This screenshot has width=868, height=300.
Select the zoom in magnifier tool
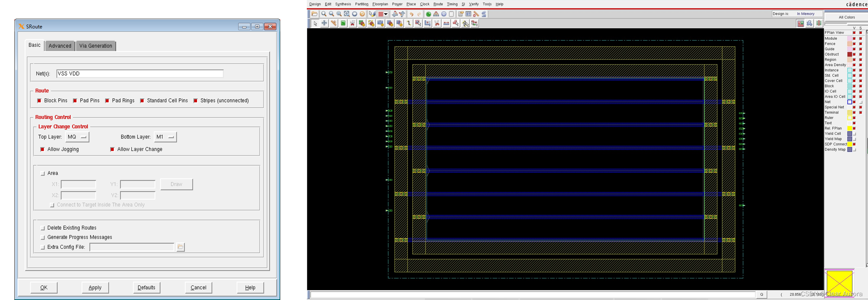324,14
